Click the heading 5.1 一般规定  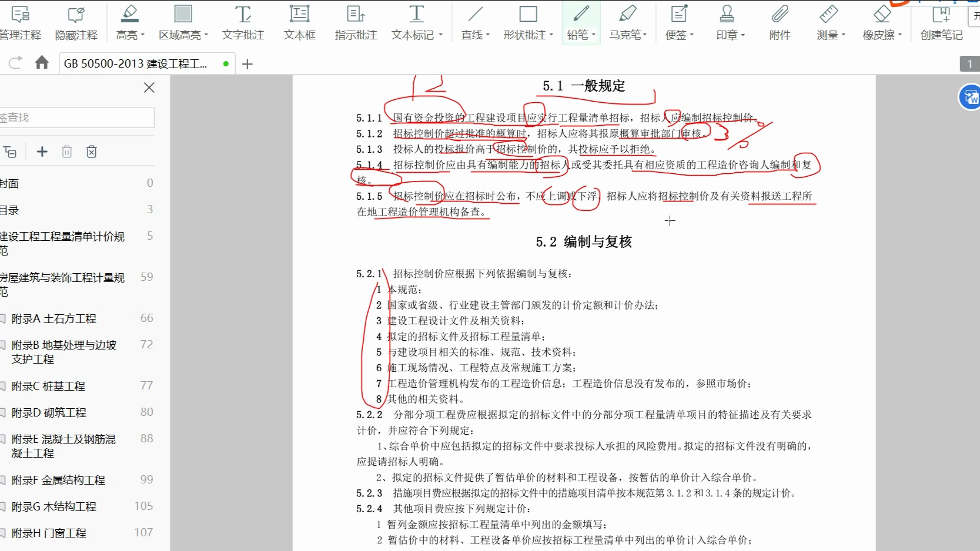coord(584,86)
